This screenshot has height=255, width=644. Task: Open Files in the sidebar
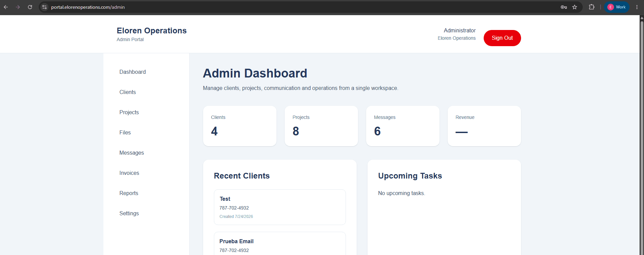click(x=125, y=132)
